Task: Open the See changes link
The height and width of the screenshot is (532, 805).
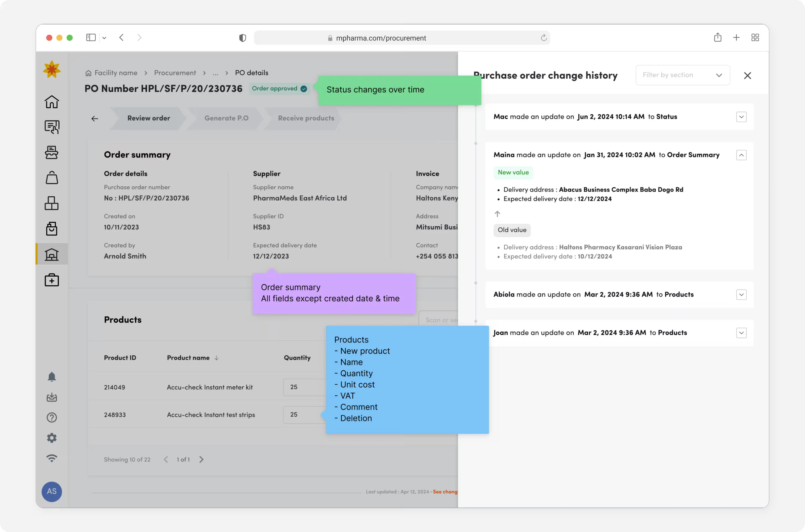Action: click(445, 492)
